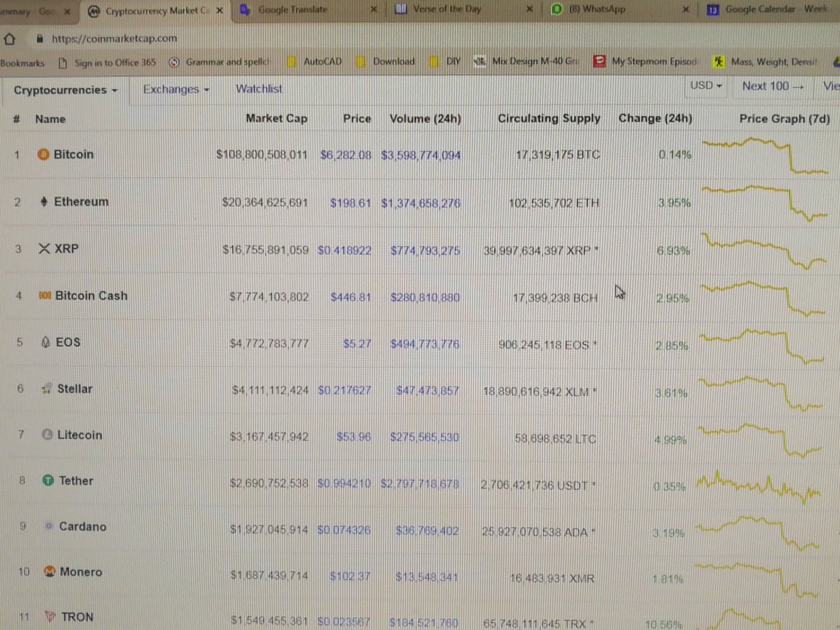
Task: Switch to the Google Calendar tab
Action: pyautogui.click(x=771, y=10)
